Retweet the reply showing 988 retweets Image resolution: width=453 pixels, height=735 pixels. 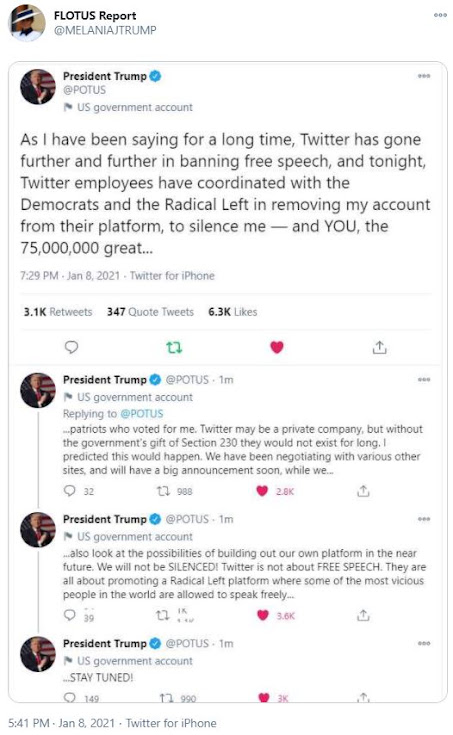(x=163, y=491)
